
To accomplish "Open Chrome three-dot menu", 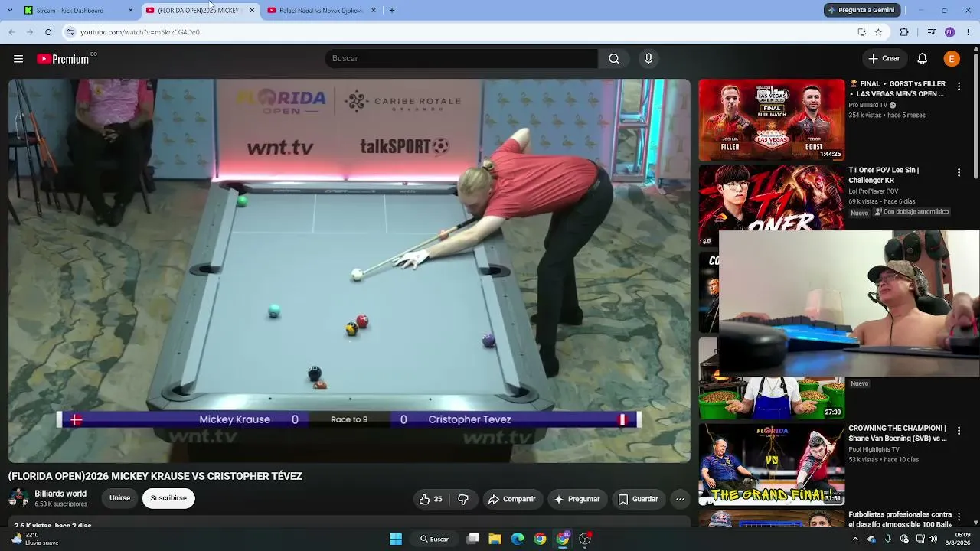I will coord(969,32).
